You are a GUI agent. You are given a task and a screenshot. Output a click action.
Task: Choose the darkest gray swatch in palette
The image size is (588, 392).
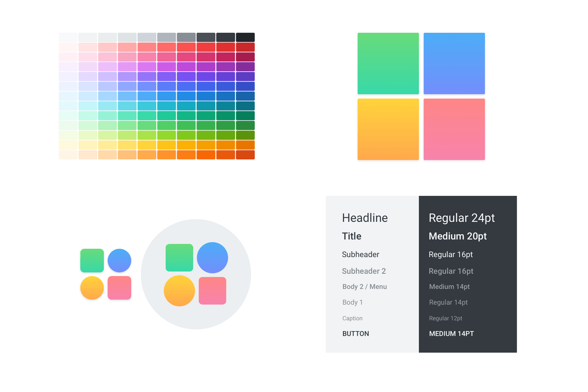coord(245,37)
